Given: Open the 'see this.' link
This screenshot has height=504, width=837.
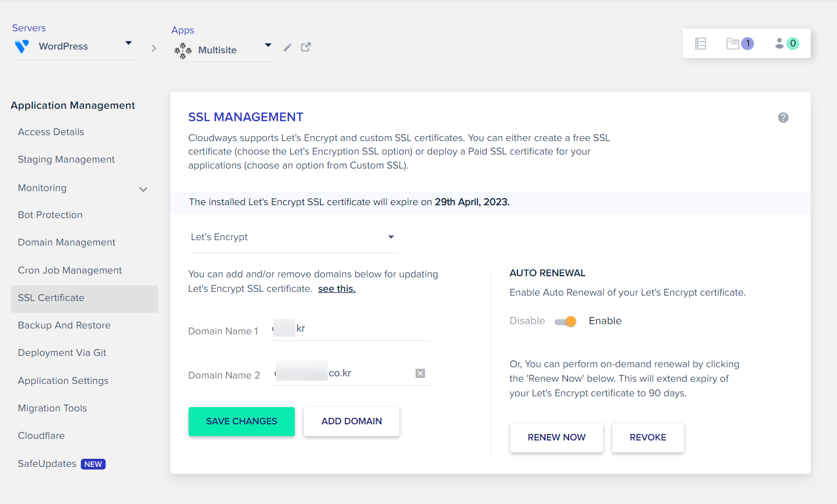Looking at the screenshot, I should (x=336, y=289).
